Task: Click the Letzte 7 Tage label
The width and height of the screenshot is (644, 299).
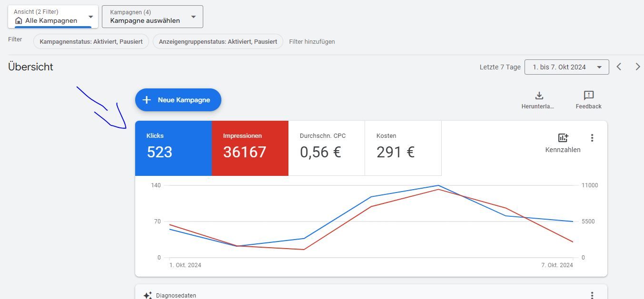Action: coord(500,67)
